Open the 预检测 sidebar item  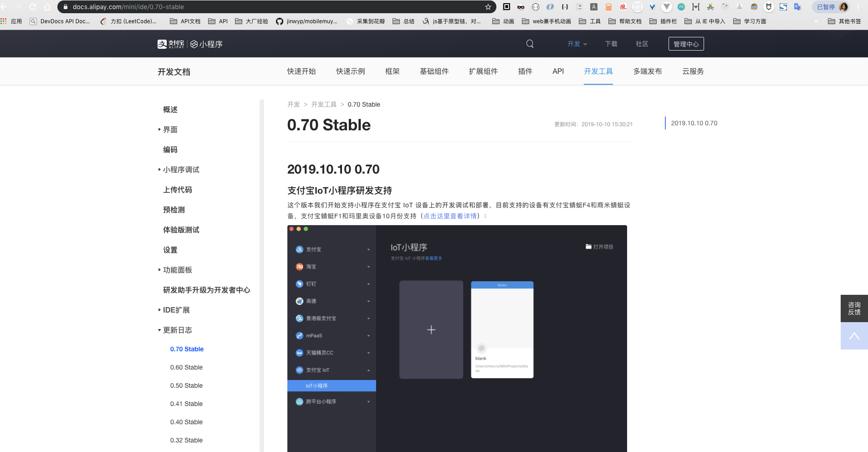(x=174, y=210)
